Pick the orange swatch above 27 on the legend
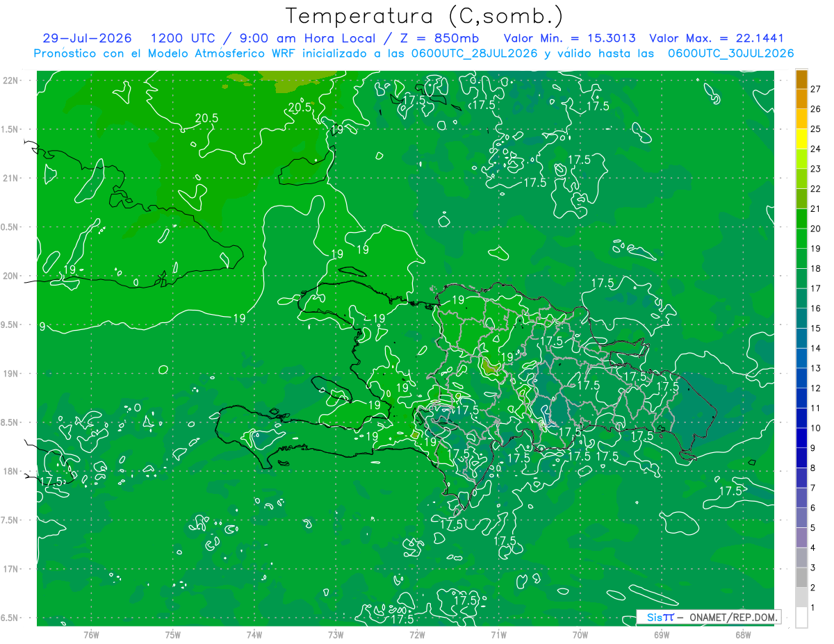The width and height of the screenshot is (834, 644). [x=801, y=80]
